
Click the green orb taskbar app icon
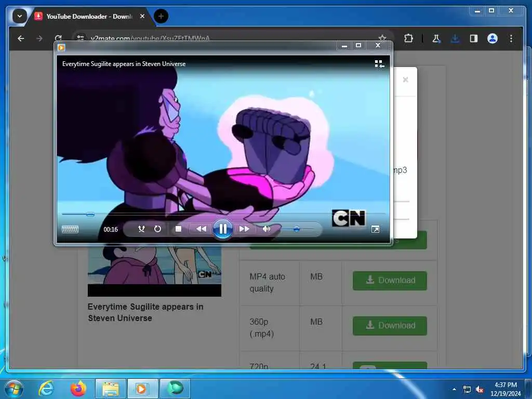175,389
